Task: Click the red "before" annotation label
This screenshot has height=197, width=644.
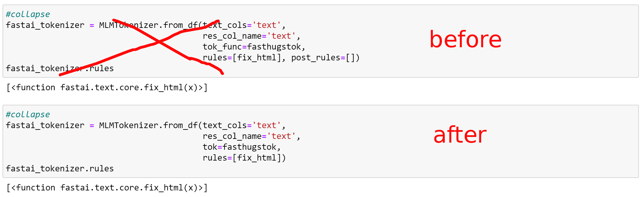Action: (x=465, y=39)
